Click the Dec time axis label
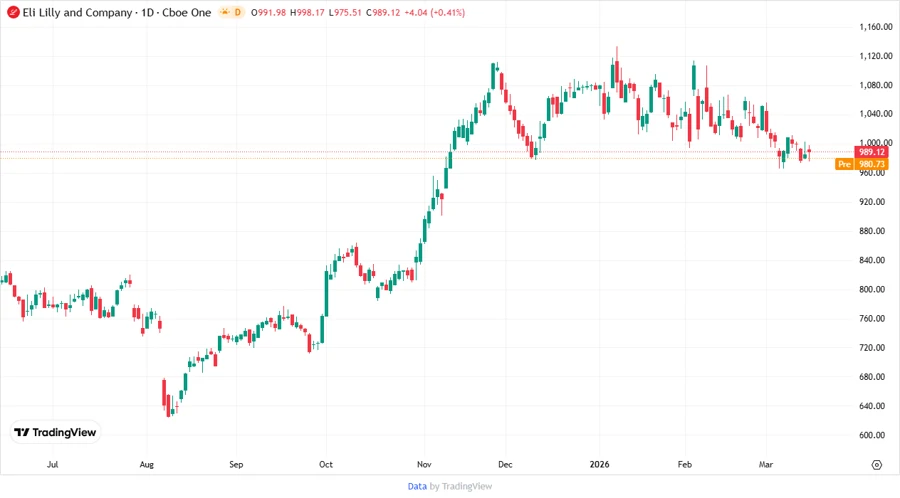 [x=505, y=465]
